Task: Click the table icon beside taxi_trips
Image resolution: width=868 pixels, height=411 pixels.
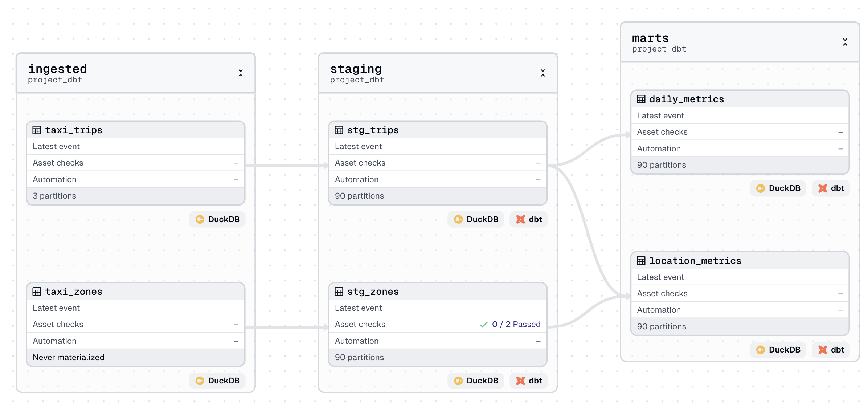Action: (x=37, y=130)
